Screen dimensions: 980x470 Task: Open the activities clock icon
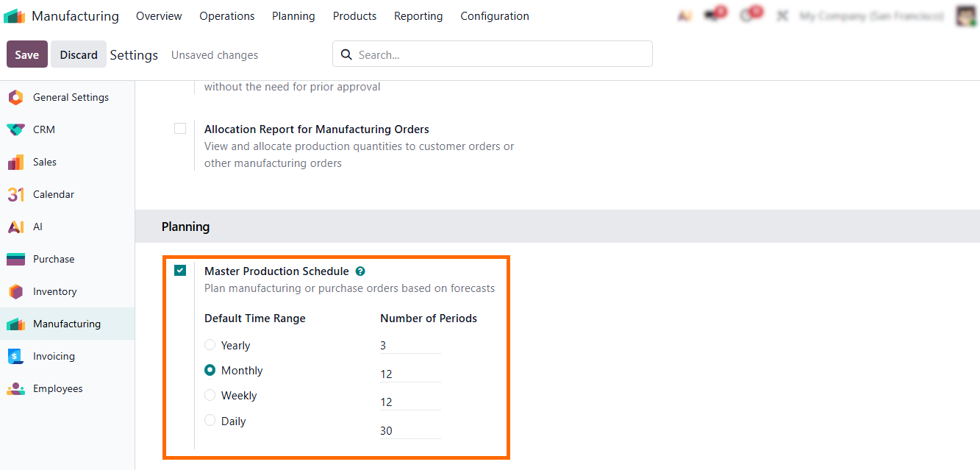(748, 15)
